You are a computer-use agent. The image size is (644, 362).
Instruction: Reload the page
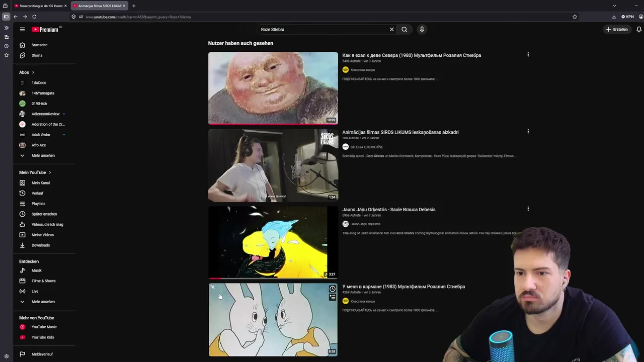tap(34, 17)
